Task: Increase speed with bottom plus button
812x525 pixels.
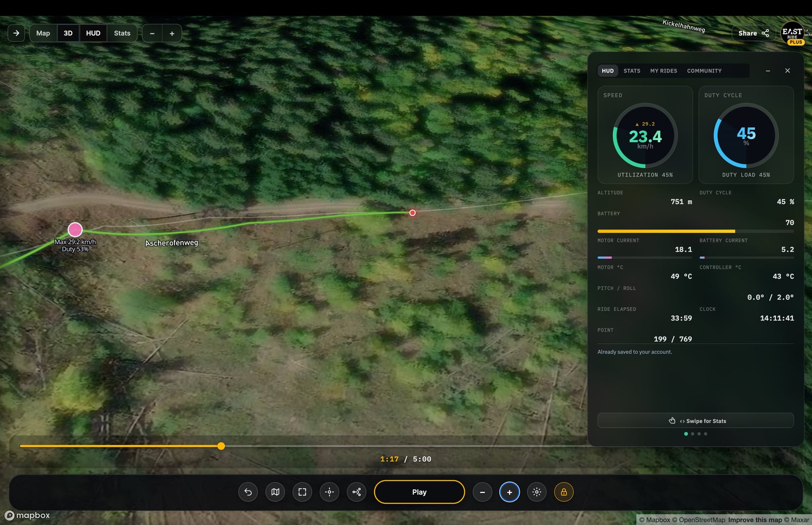Action: click(510, 492)
